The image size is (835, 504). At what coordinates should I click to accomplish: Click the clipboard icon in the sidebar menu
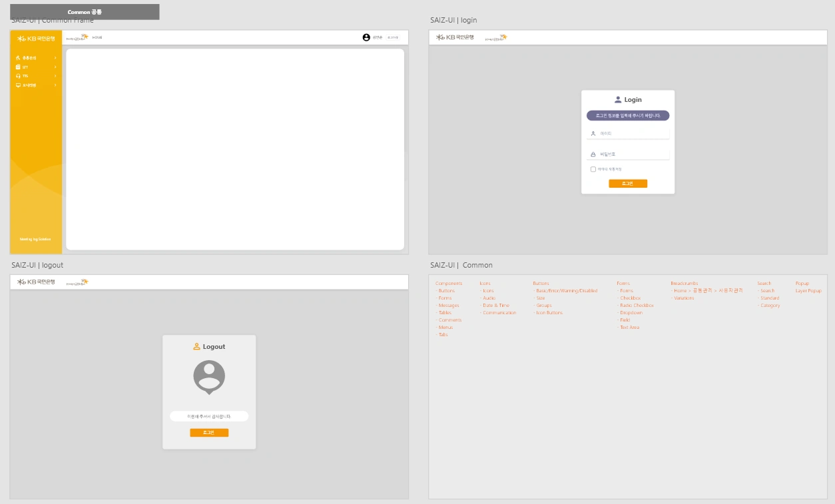click(x=18, y=67)
